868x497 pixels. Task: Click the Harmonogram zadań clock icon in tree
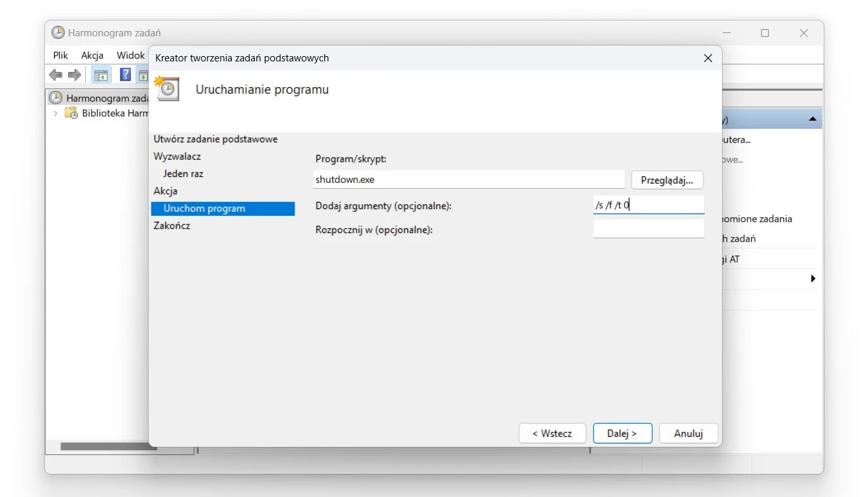57,98
